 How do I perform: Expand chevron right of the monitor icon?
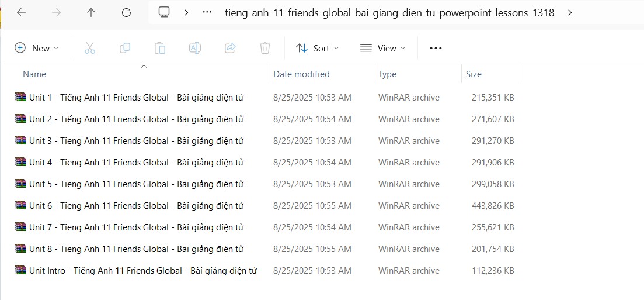pos(186,13)
